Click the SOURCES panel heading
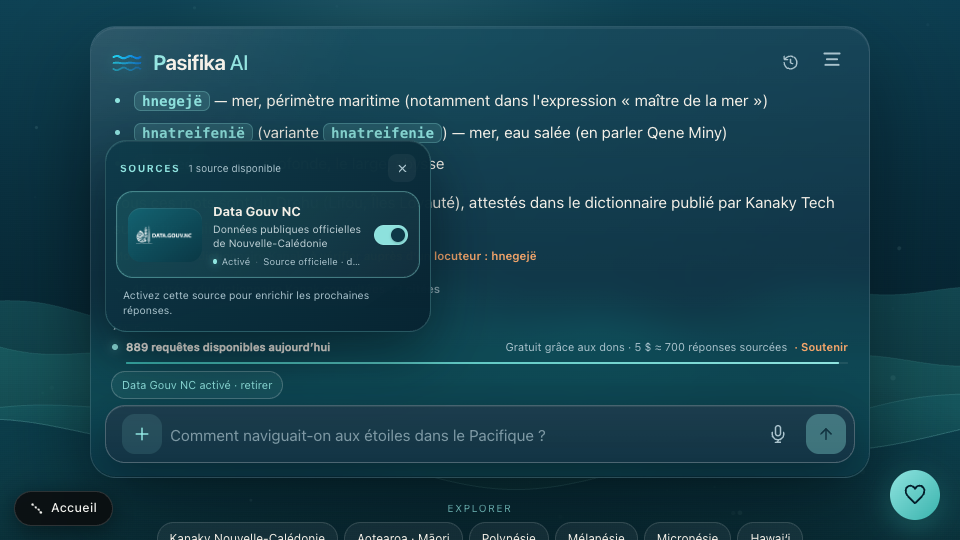 pyautogui.click(x=150, y=168)
